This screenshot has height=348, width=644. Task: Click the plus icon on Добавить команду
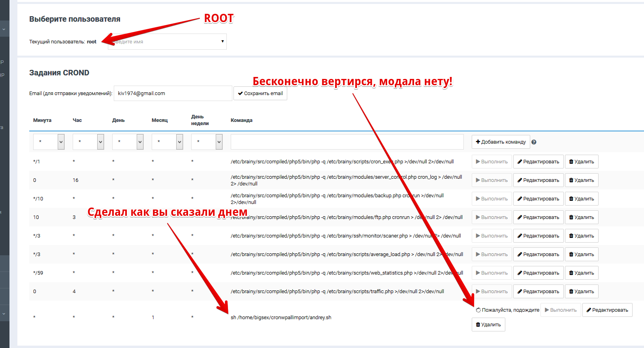pyautogui.click(x=478, y=142)
